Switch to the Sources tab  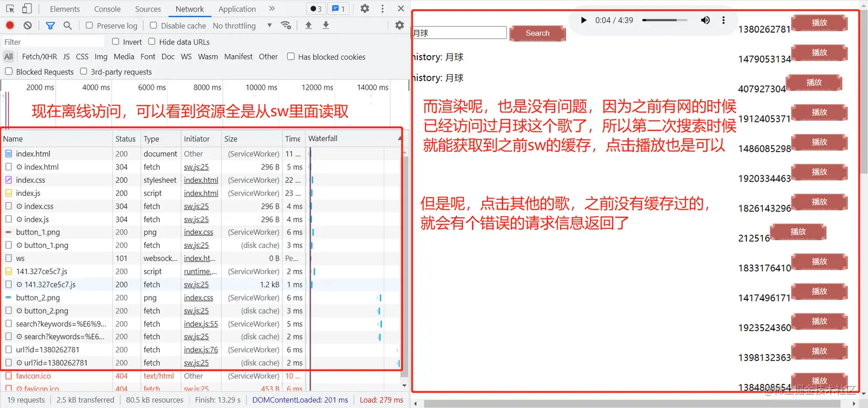pyautogui.click(x=148, y=9)
